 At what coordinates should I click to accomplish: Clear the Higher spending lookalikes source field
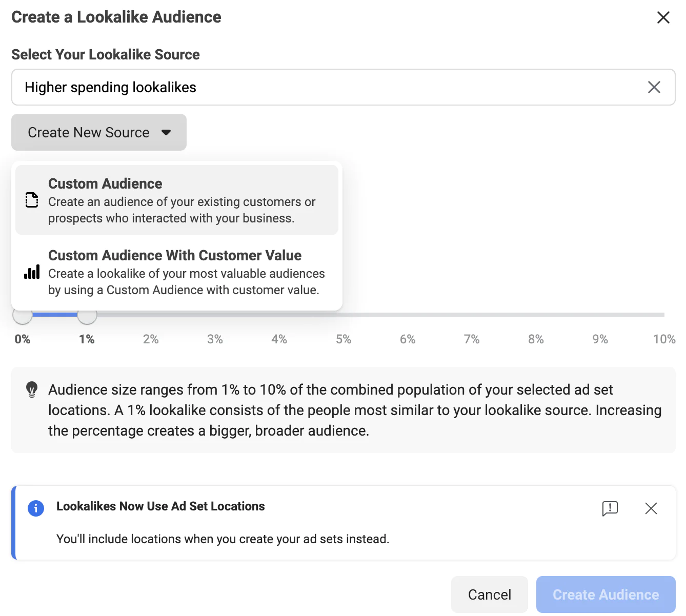(x=654, y=87)
